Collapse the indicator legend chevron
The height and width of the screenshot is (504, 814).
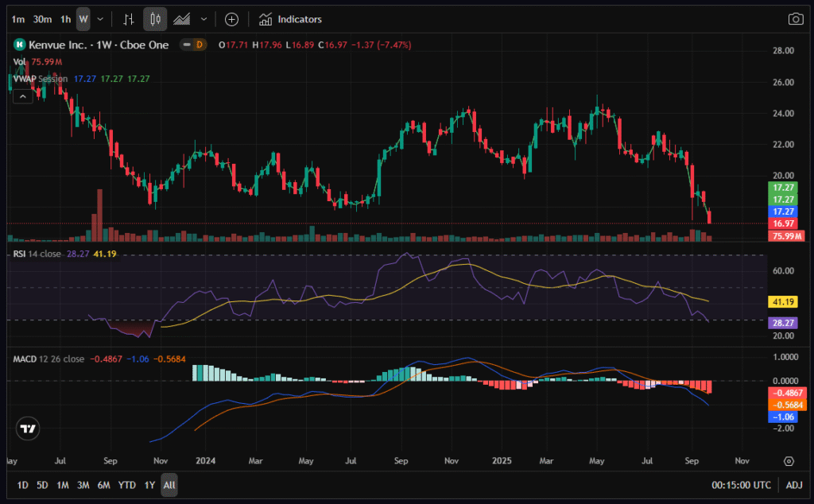[23, 96]
